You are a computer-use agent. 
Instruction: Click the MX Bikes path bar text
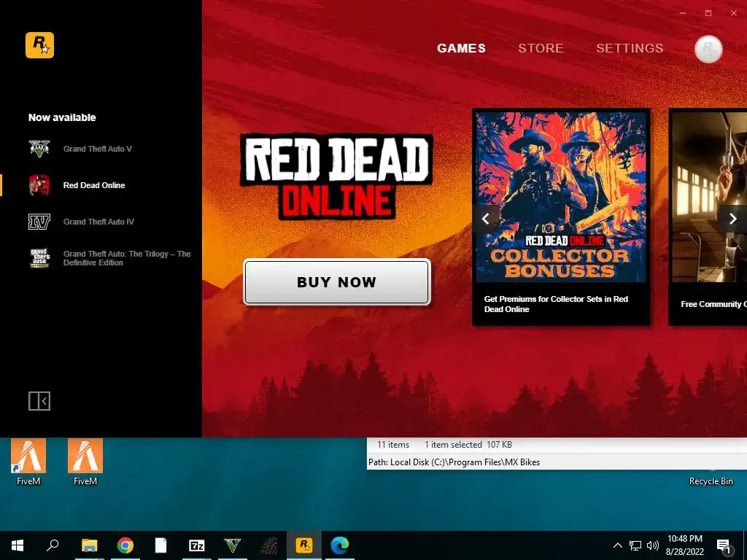point(454,462)
